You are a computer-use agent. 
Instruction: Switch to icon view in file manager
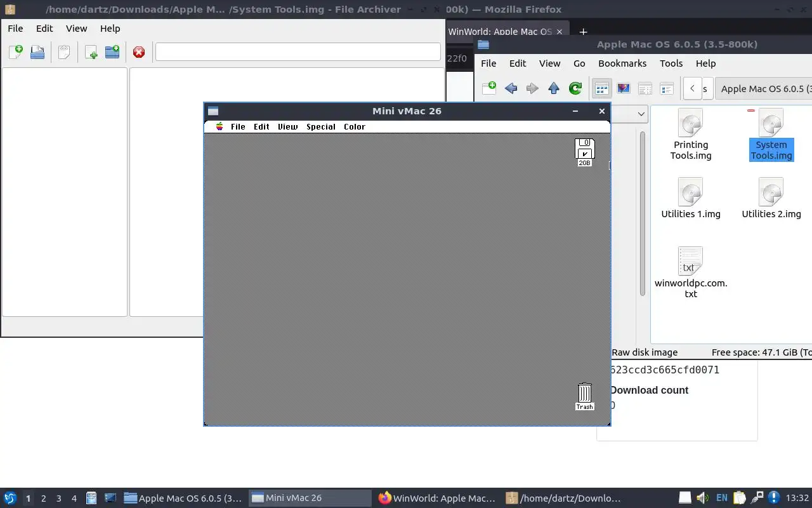601,88
